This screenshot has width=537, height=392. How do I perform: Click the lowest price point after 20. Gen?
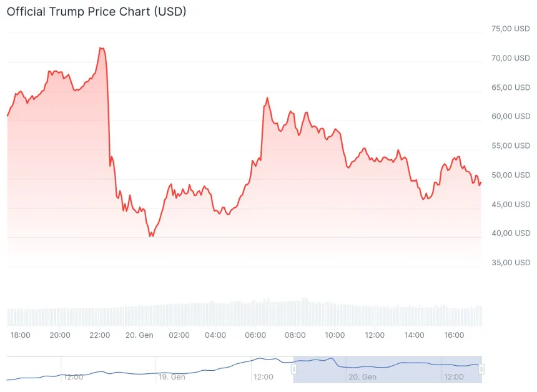[x=150, y=236]
